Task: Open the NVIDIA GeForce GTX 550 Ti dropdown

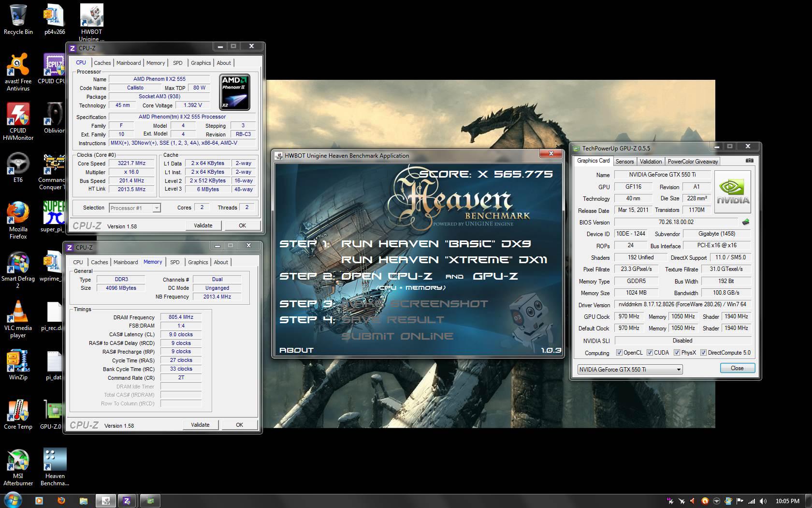Action: click(630, 369)
